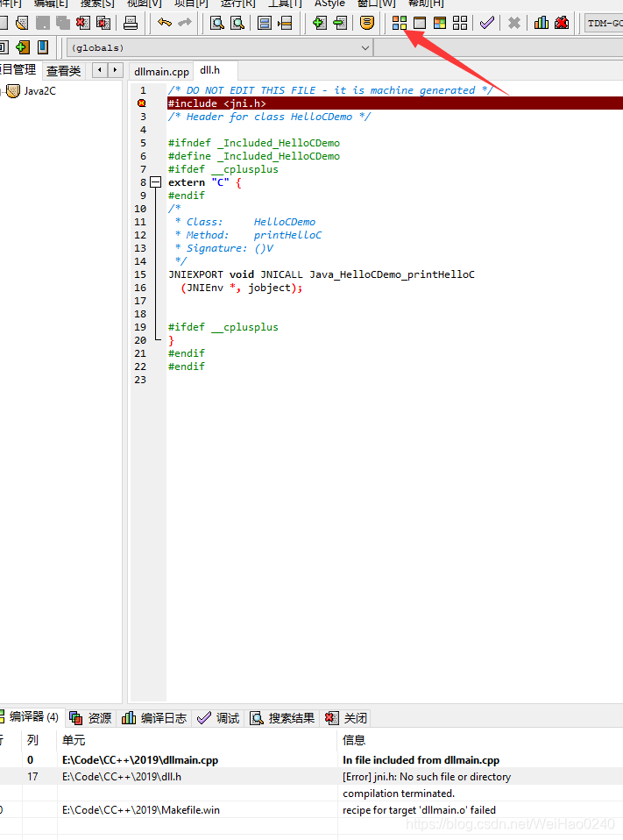Redo the edit via toolbar arrow
Image resolution: width=623 pixels, height=840 pixels.
185,23
